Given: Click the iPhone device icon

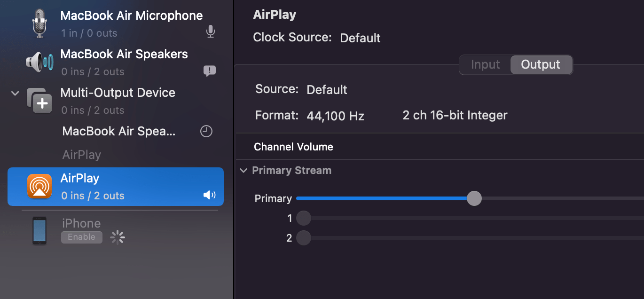Looking at the screenshot, I should coord(39,230).
